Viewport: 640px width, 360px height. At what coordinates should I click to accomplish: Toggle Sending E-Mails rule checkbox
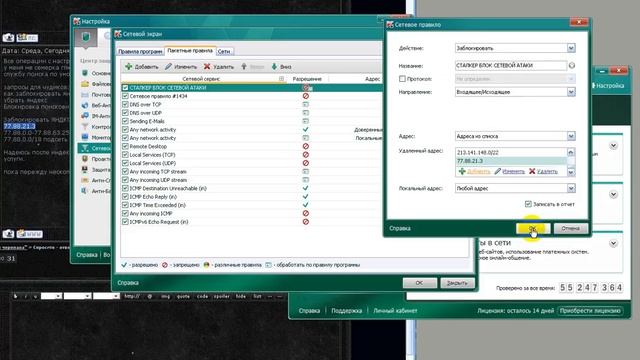tap(125, 121)
